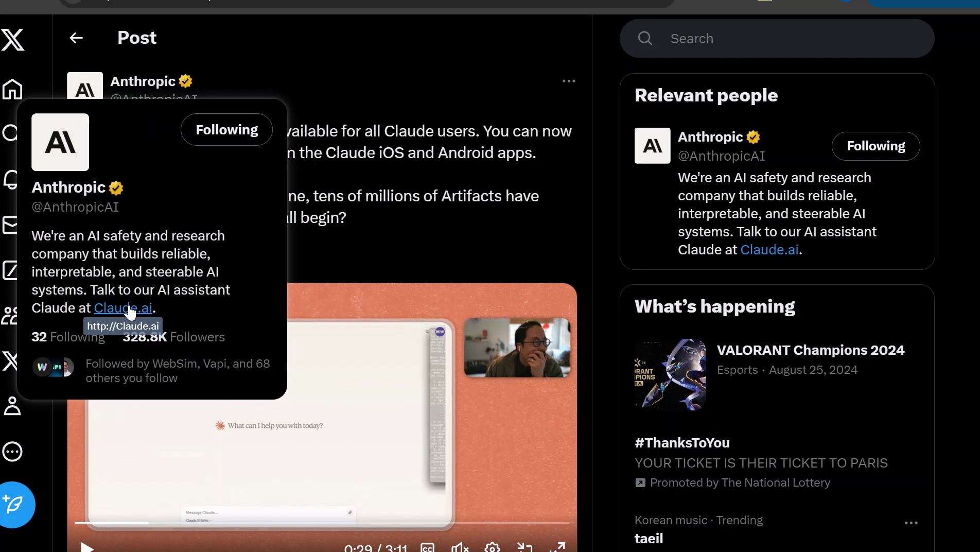The width and height of the screenshot is (980, 552).
Task: Go to Home in the sidebar
Action: [12, 90]
